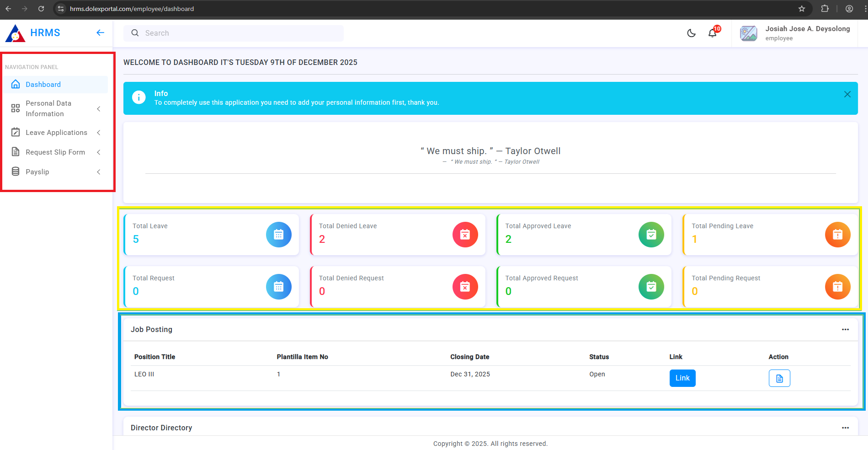
Task: Go to Dashboard in the navigation panel
Action: (43, 85)
